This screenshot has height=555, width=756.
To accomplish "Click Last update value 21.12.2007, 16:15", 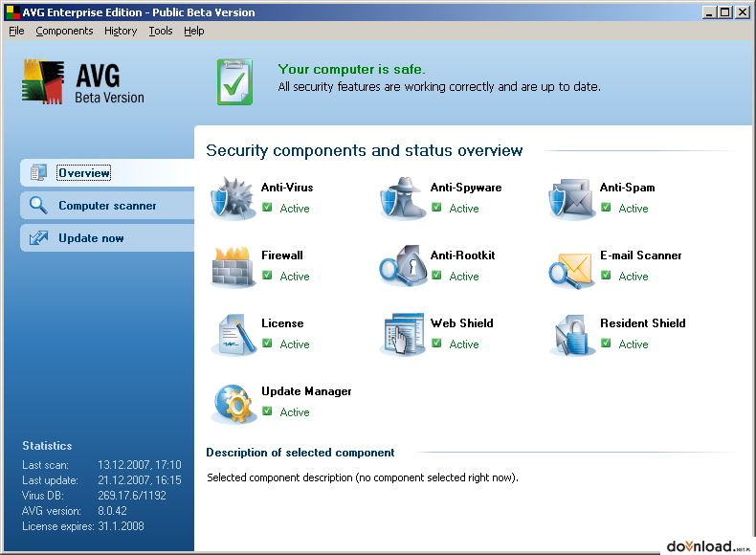I will tap(140, 480).
